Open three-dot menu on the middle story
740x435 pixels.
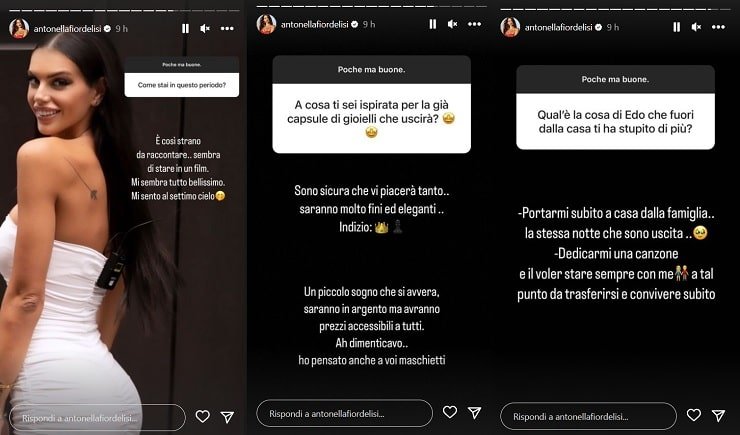(x=474, y=24)
